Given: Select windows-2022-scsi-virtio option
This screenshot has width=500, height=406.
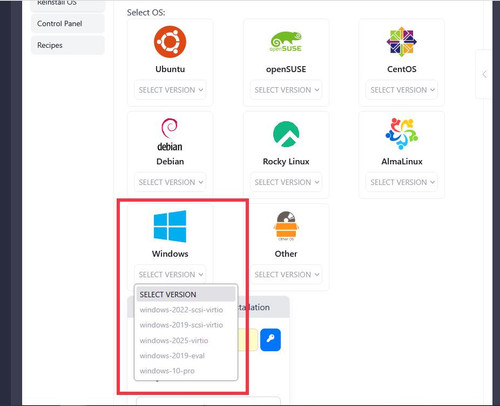Looking at the screenshot, I should (x=186, y=310).
